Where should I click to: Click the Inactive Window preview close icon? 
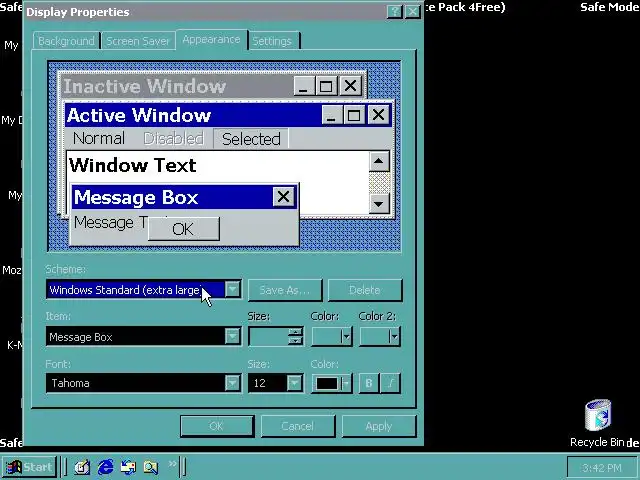[351, 86]
